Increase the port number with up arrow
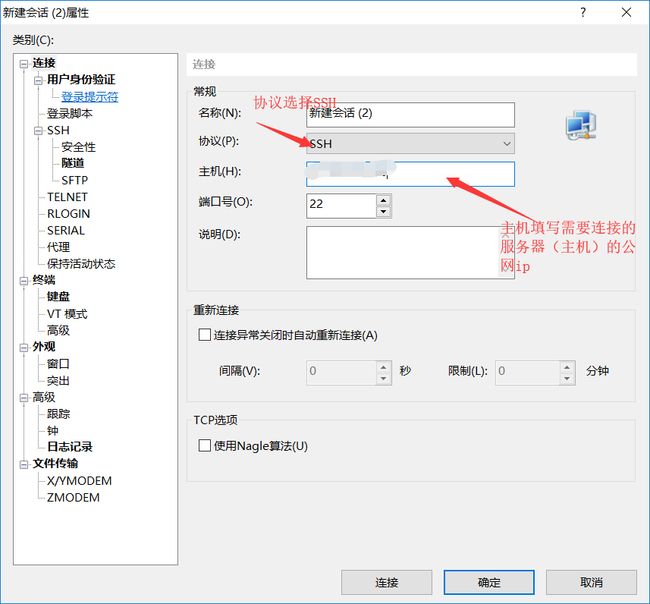The height and width of the screenshot is (604, 650). (x=383, y=200)
